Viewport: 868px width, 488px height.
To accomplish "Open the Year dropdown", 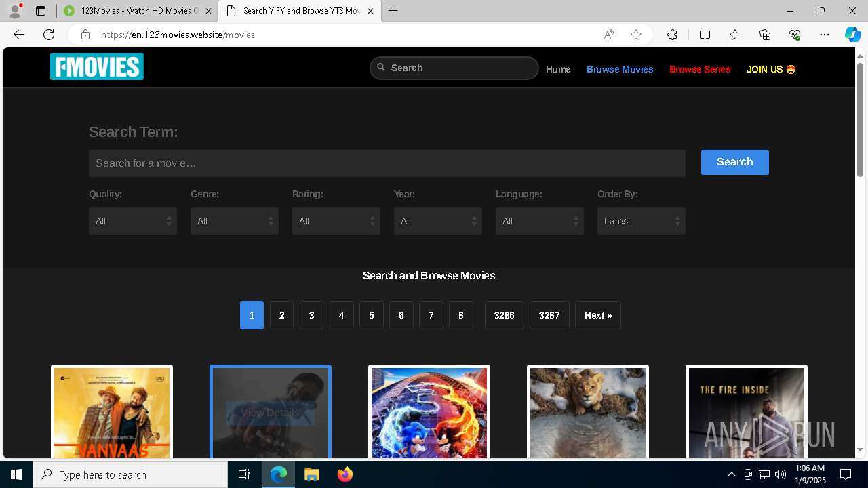I will point(438,221).
